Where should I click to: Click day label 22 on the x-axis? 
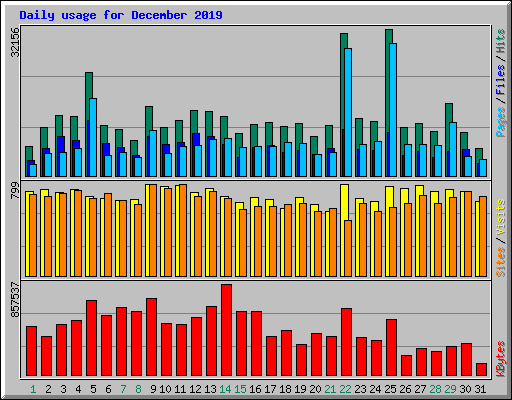(345, 389)
